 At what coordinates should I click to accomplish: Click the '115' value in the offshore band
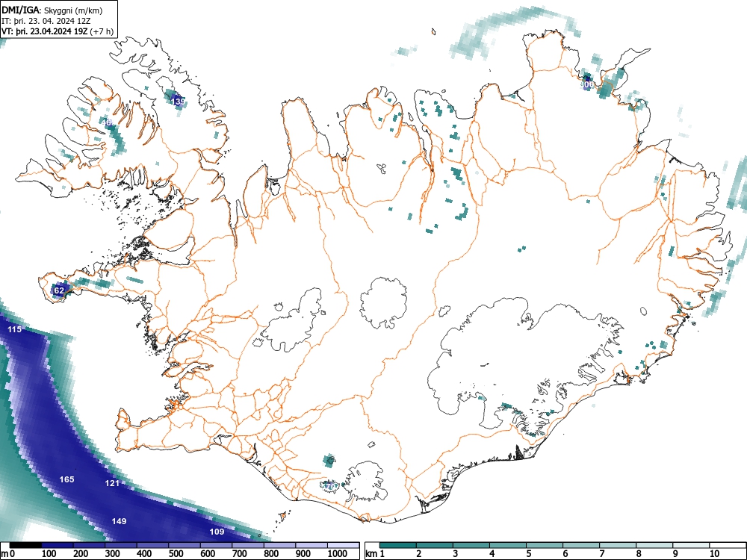(15, 329)
